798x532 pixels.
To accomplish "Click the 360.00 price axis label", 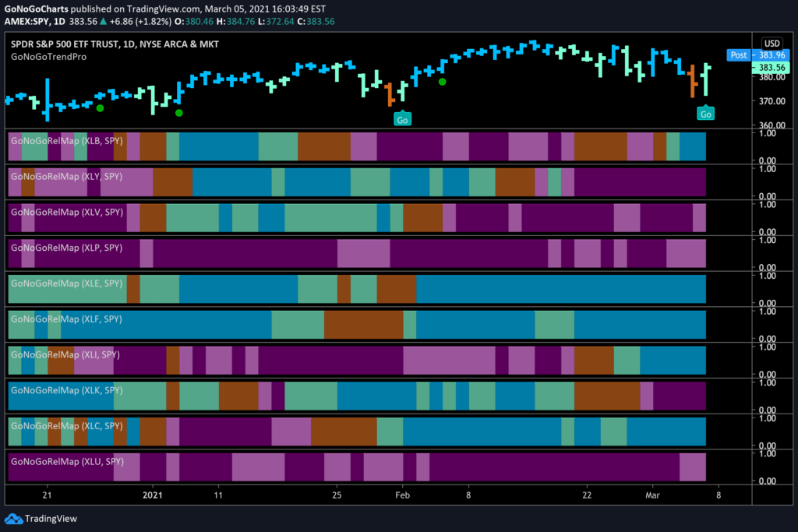I will click(772, 125).
